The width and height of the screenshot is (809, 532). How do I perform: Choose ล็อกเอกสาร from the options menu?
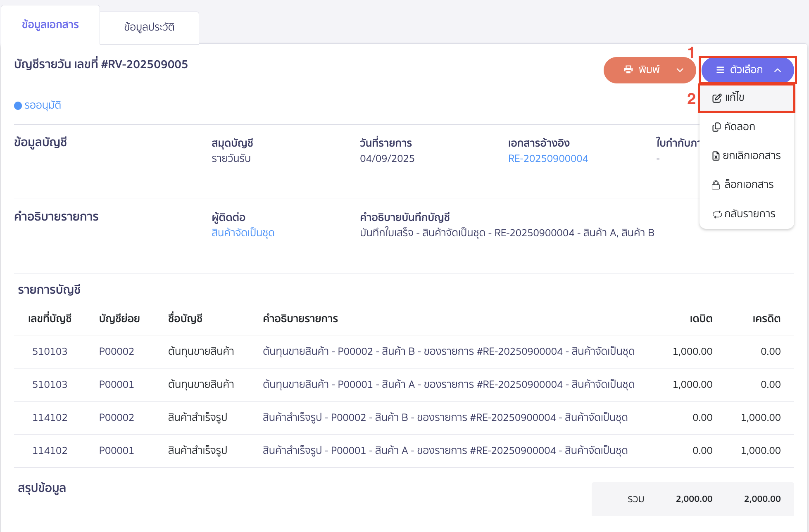[748, 185]
